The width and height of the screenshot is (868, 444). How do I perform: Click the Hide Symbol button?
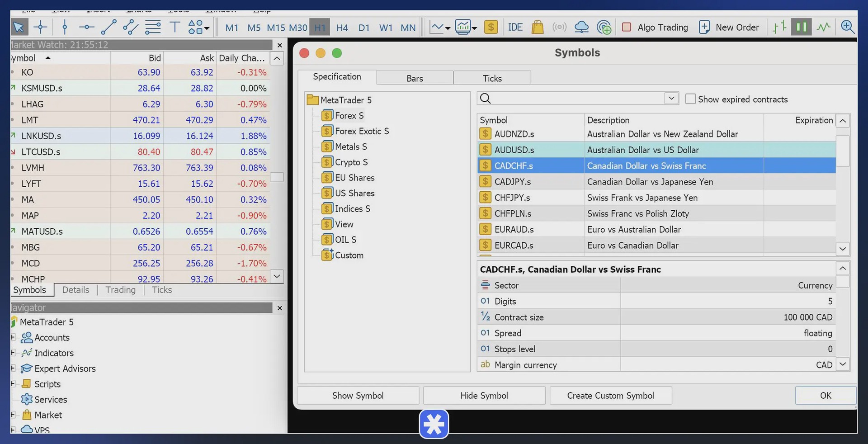pos(484,396)
